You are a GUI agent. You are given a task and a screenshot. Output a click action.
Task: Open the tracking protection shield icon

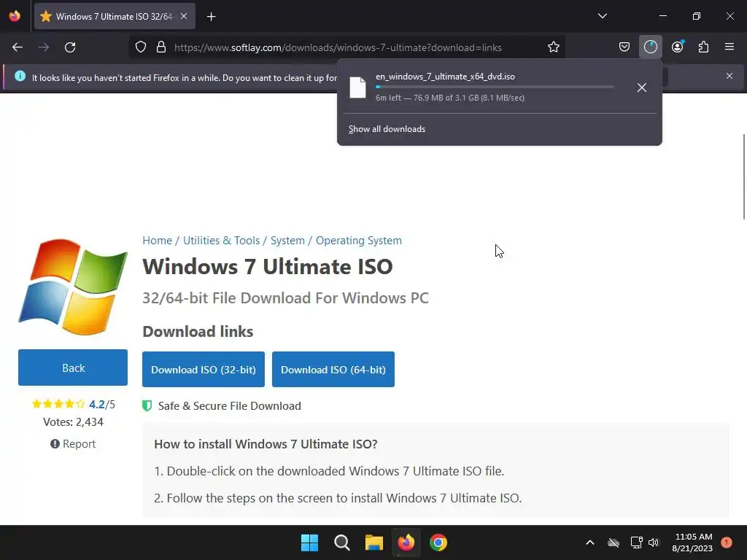[141, 47]
